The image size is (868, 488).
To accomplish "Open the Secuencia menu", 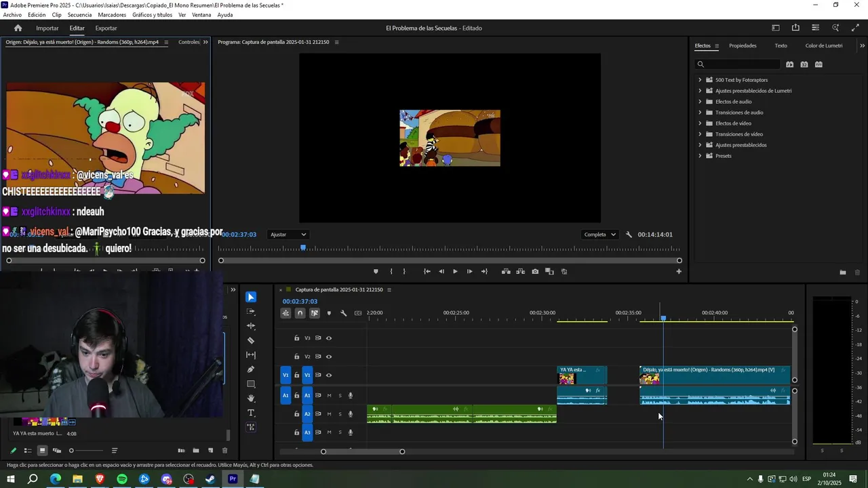I will [x=79, y=15].
